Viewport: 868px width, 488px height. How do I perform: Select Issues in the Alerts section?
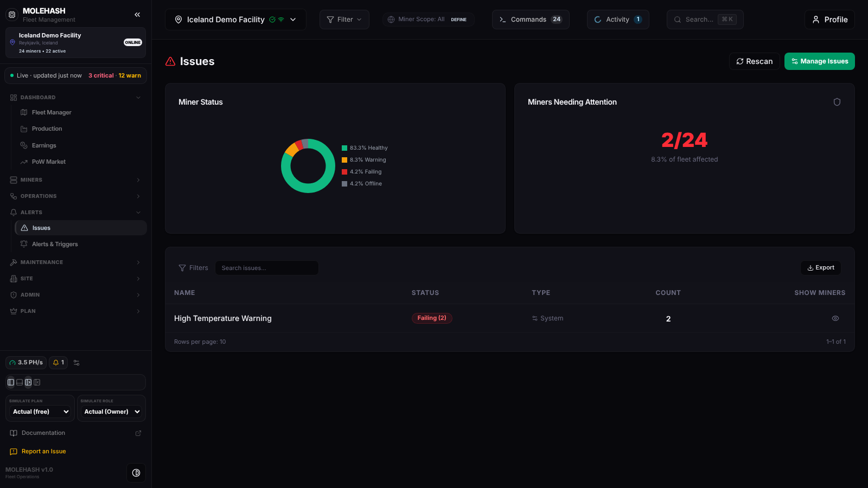(81, 228)
